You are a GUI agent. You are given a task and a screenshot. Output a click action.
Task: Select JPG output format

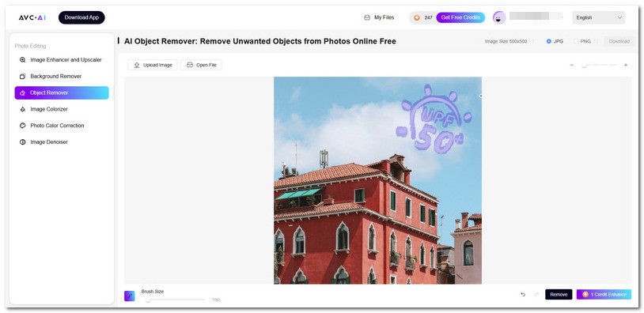tap(555, 41)
